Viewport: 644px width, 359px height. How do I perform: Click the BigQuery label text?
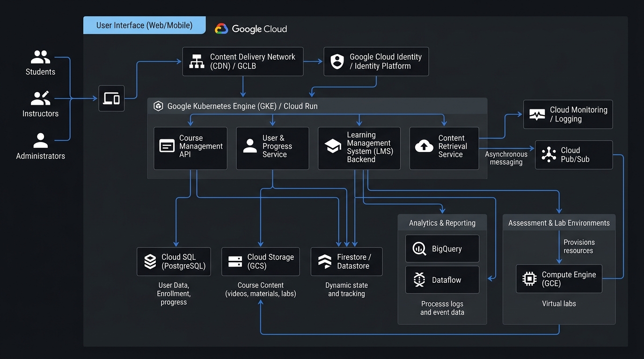[x=446, y=249]
